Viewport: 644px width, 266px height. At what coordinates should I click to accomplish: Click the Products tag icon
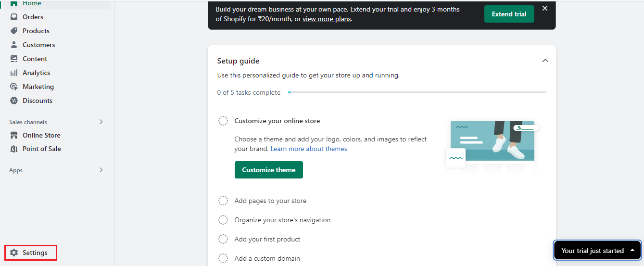14,31
